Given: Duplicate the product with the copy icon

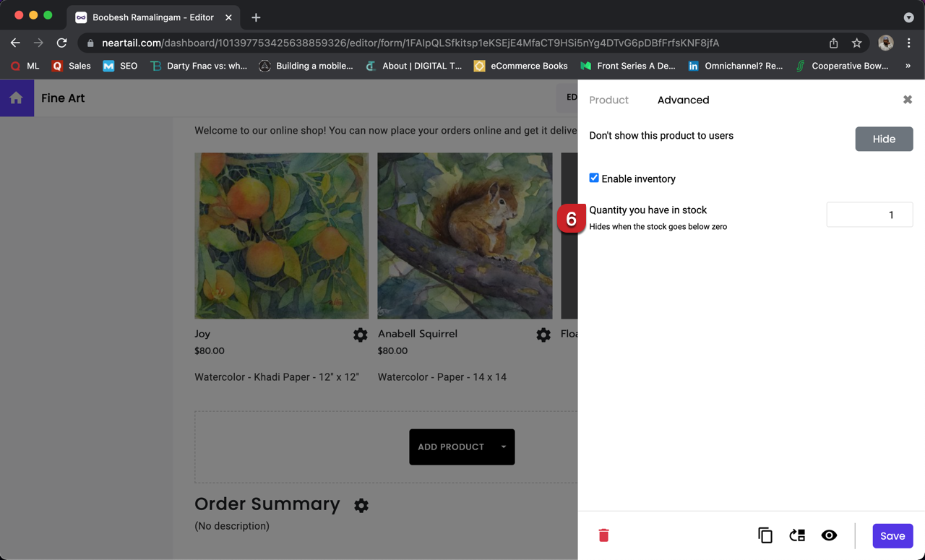Looking at the screenshot, I should pos(765,535).
